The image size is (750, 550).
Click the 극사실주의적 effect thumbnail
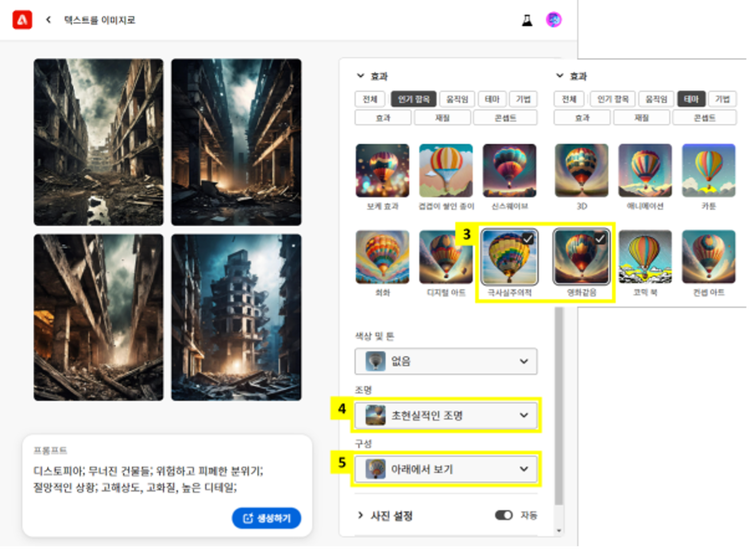[509, 257]
